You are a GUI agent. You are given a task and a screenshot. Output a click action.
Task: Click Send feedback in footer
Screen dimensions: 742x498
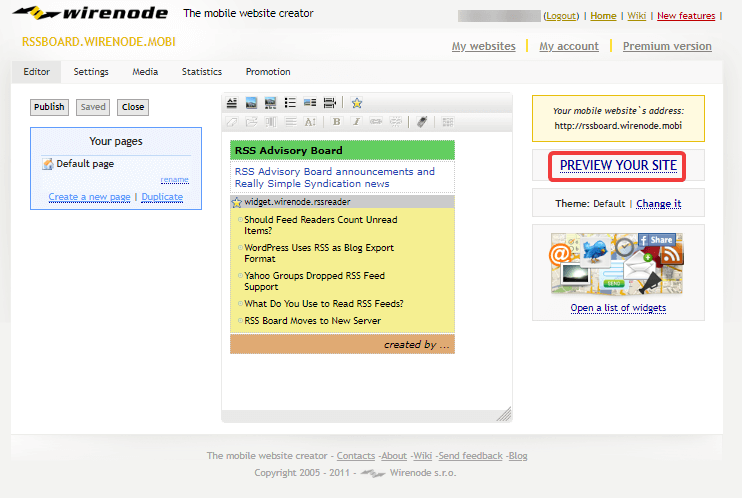click(x=470, y=456)
